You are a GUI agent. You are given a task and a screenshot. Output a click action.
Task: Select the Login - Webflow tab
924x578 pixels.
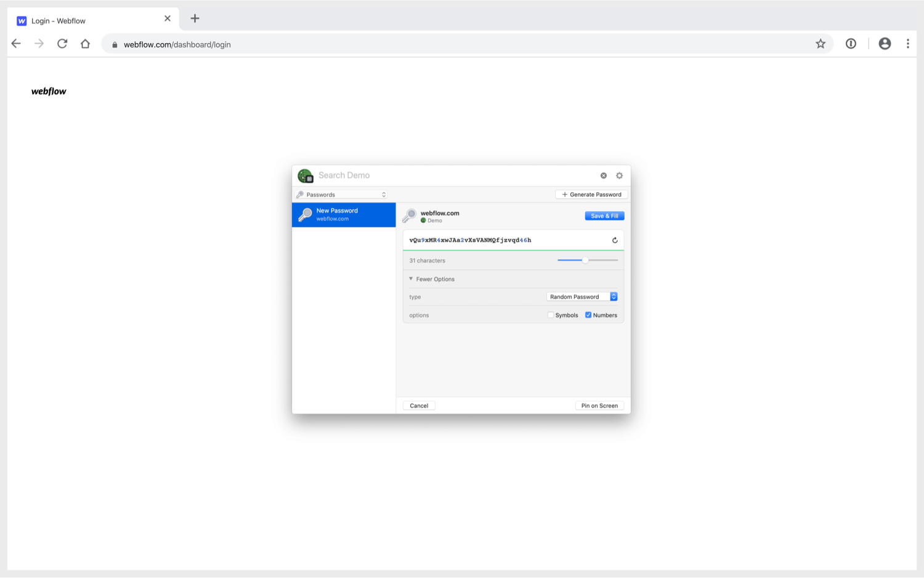(x=93, y=20)
